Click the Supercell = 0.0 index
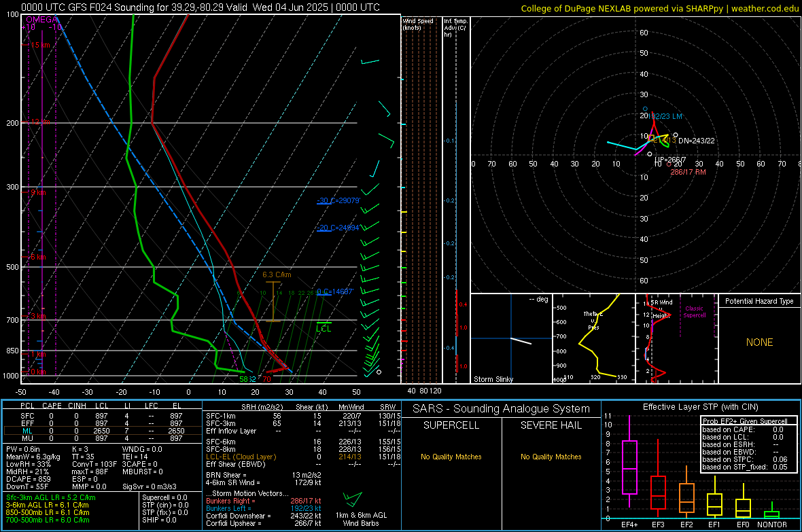 pyautogui.click(x=164, y=497)
